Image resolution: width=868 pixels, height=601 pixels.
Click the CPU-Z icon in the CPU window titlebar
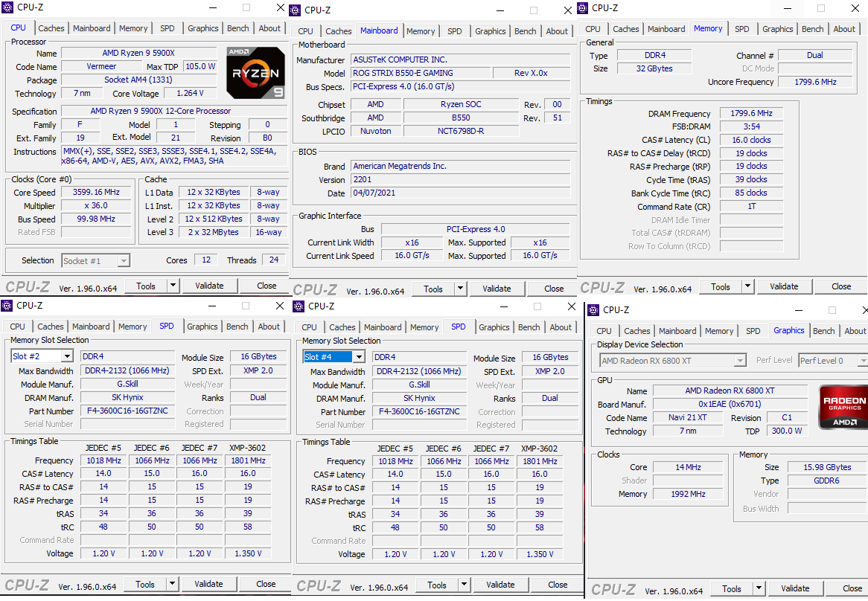pyautogui.click(x=7, y=7)
